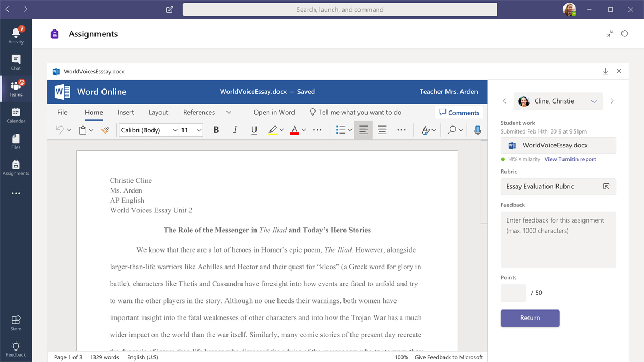
Task: Click Tell me what you want to do
Action: pyautogui.click(x=355, y=112)
